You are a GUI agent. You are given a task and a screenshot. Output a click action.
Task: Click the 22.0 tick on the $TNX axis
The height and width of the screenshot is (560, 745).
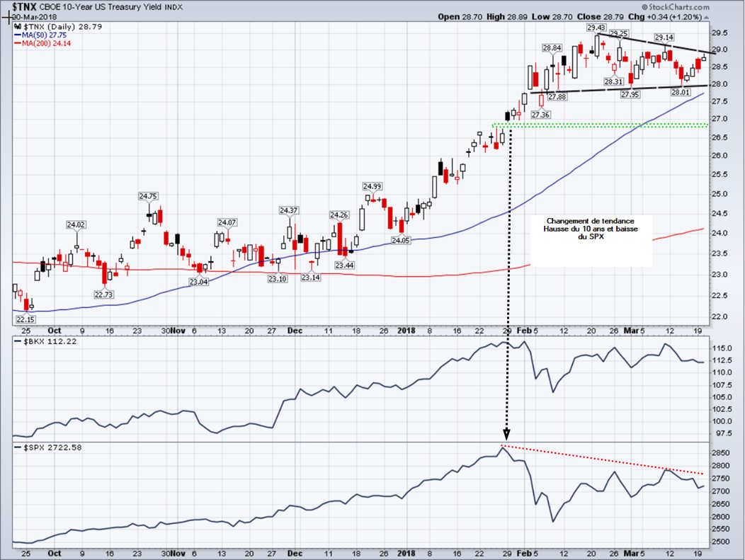(x=720, y=316)
